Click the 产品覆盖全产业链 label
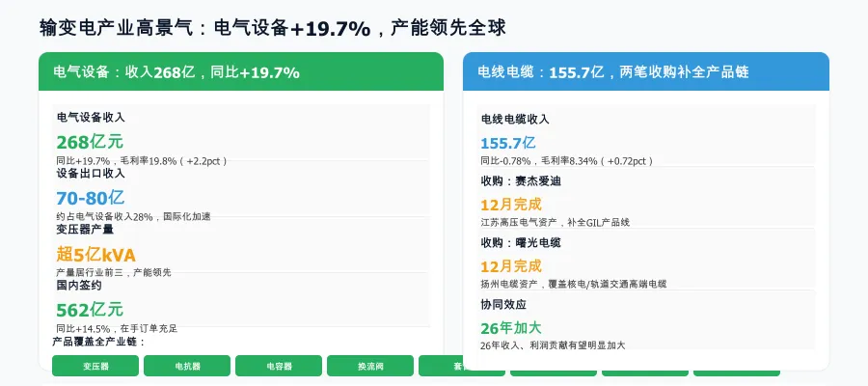The height and width of the screenshot is (386, 868). [98, 342]
